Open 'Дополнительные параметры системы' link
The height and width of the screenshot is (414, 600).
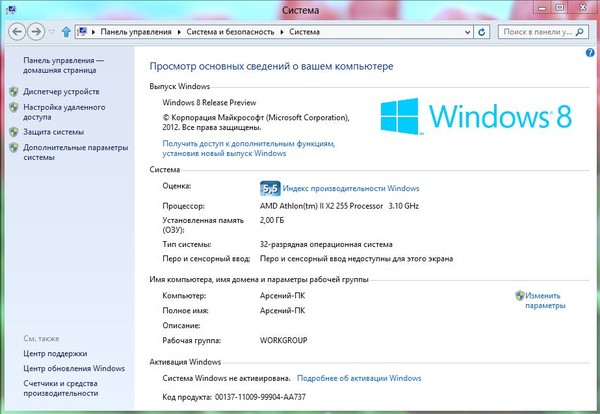[x=75, y=152]
